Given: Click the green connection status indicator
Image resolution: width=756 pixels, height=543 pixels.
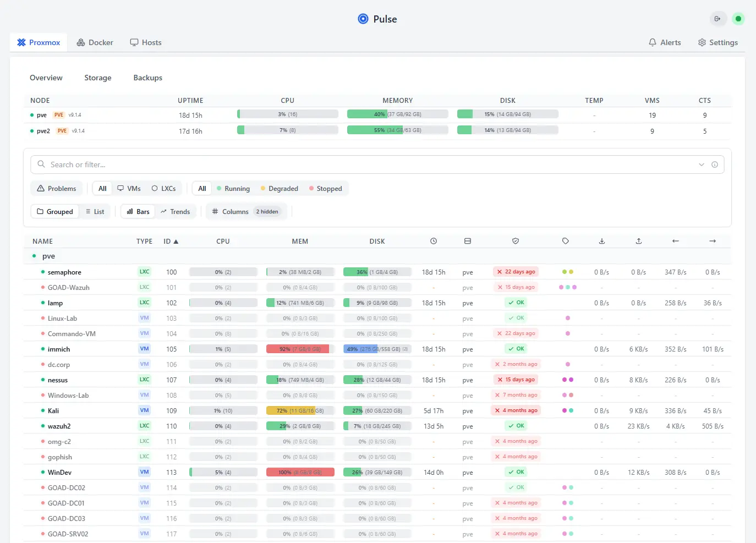Looking at the screenshot, I should point(738,19).
